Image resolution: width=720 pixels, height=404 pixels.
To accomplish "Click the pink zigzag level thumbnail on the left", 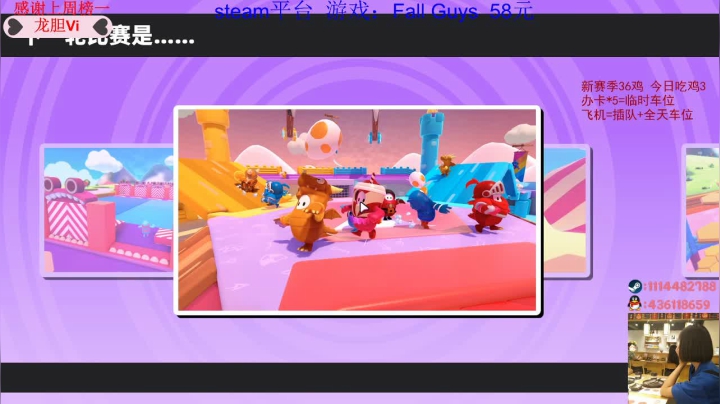I will tap(108, 210).
